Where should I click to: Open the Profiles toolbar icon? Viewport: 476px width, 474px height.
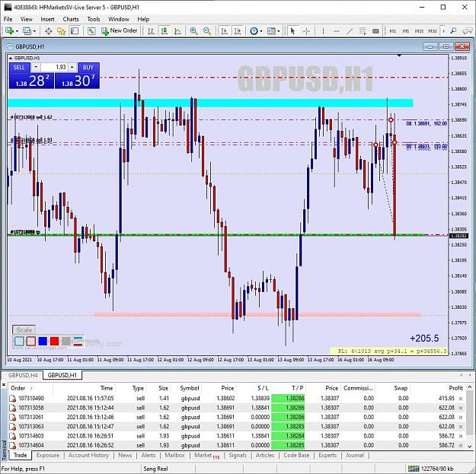click(27, 31)
